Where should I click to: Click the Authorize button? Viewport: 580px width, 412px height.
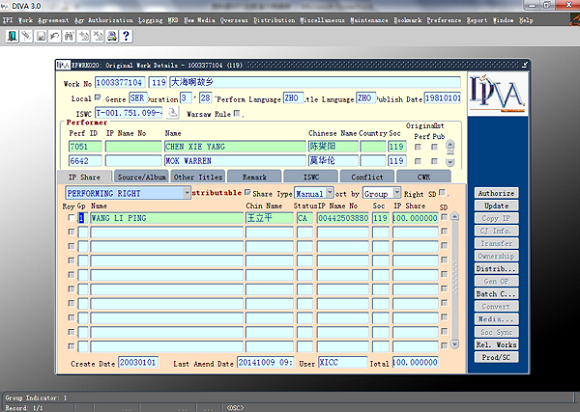point(496,193)
